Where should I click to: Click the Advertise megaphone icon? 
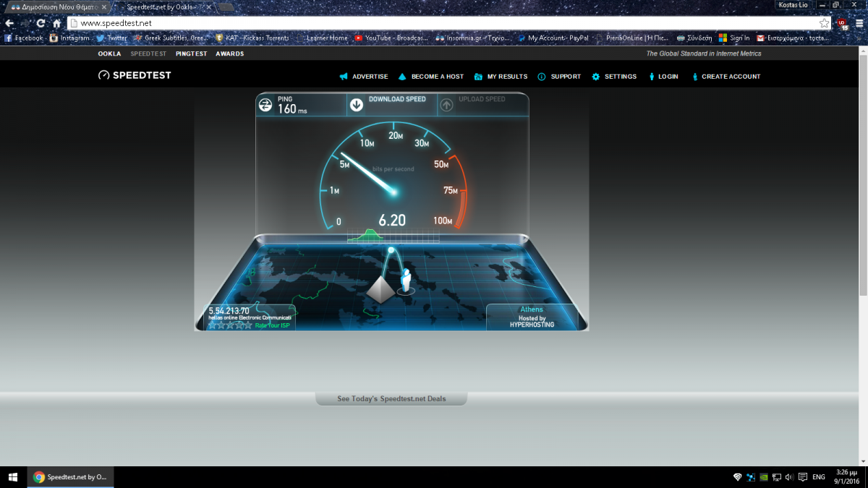tap(344, 77)
